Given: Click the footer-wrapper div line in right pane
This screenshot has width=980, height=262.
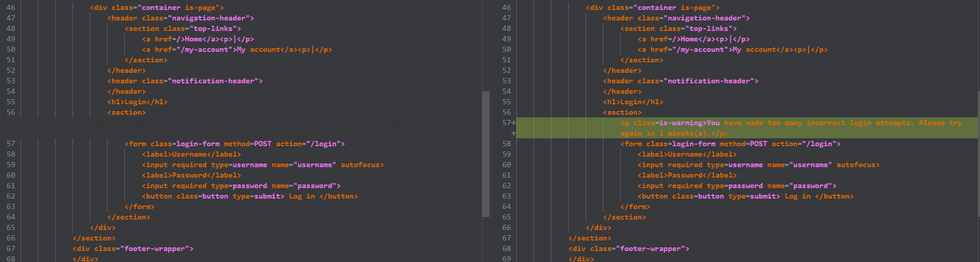Looking at the screenshot, I should [629, 249].
